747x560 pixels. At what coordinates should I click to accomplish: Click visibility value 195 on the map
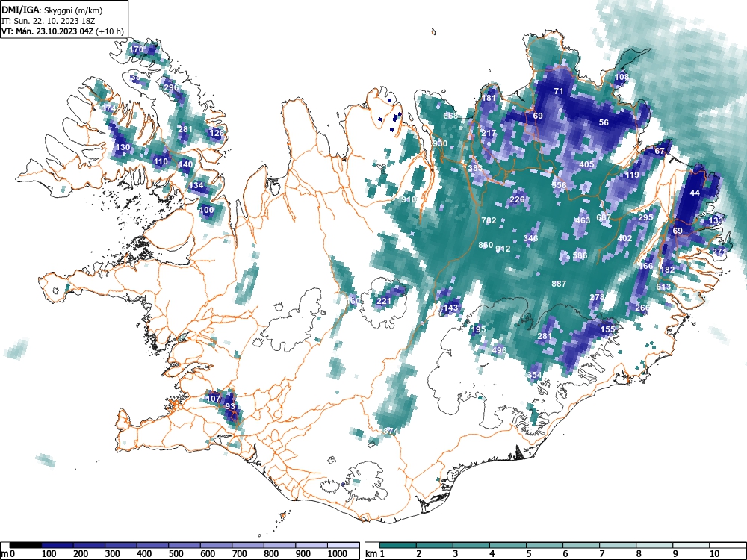coord(479,329)
